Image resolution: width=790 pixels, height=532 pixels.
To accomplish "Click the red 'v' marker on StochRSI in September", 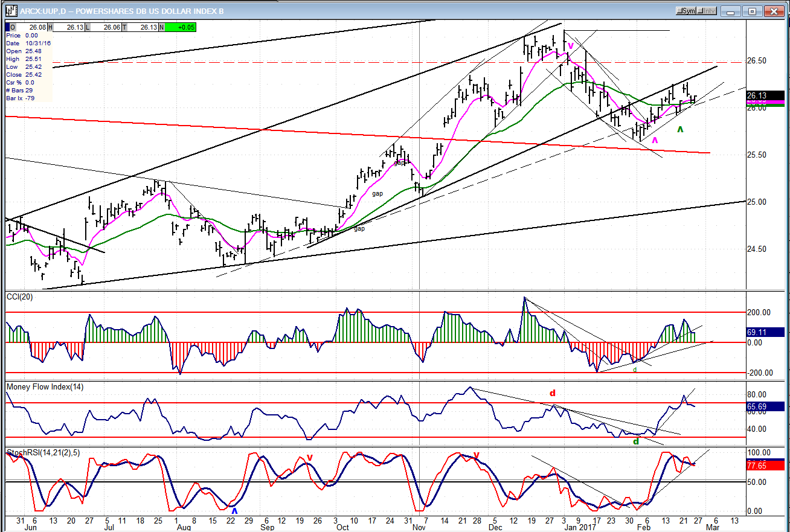I will pyautogui.click(x=309, y=458).
